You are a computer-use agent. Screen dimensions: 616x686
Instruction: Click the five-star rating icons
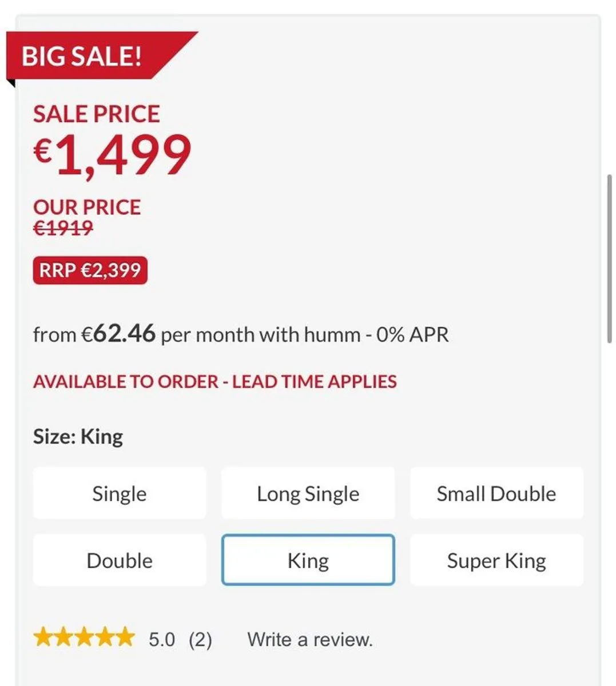pos(84,637)
